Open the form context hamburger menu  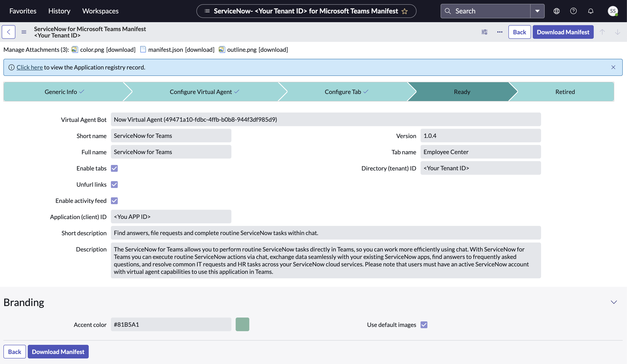click(24, 32)
